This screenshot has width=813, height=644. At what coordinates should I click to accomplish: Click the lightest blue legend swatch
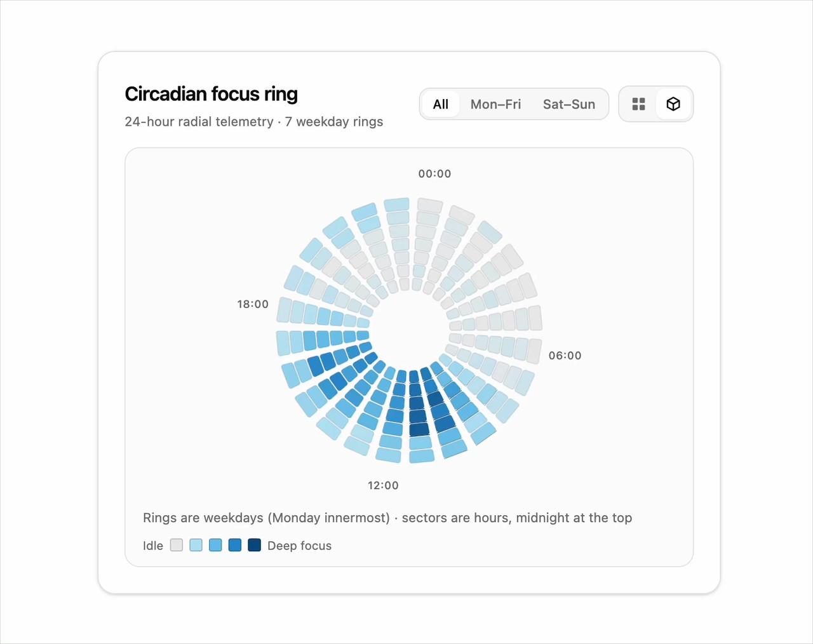[196, 545]
